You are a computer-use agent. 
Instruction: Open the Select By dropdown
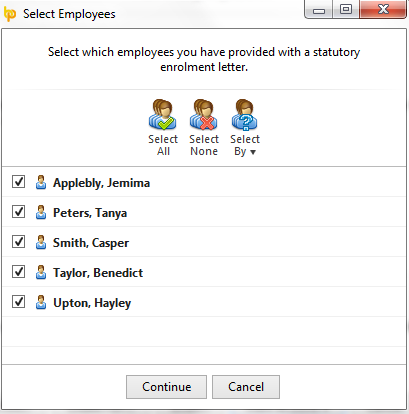pyautogui.click(x=245, y=128)
